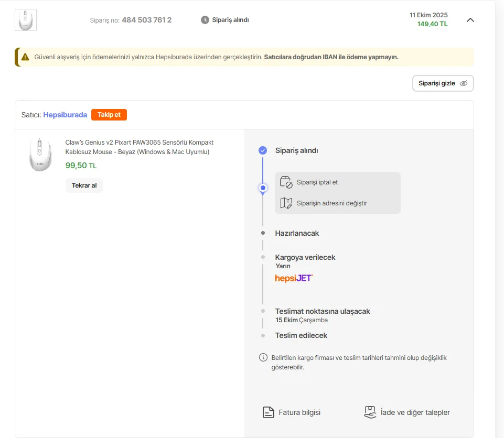Click the clock icon beside Sipariş alındı
Viewport: 504px width, 438px height.
tap(205, 20)
